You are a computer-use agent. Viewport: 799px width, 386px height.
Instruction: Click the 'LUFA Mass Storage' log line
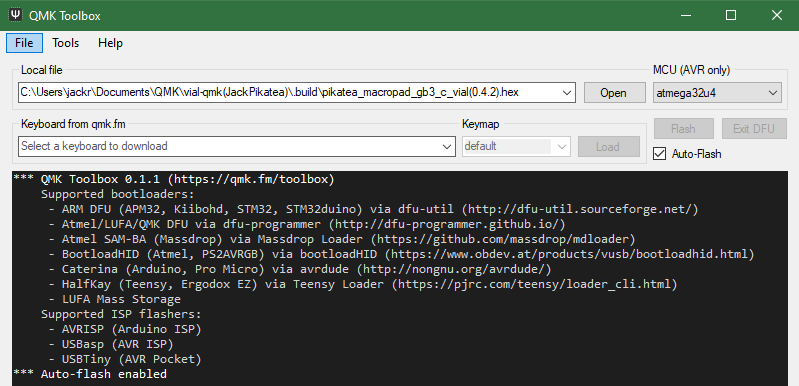[x=115, y=299]
